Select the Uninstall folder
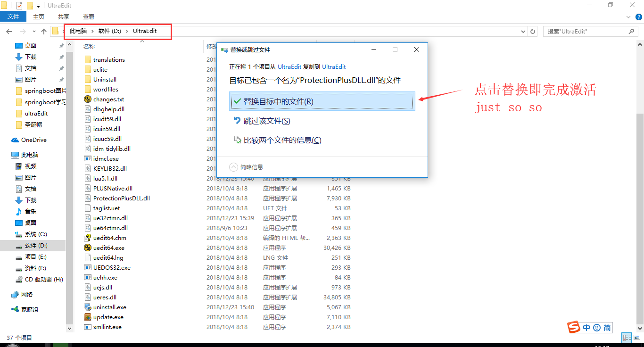This screenshot has width=644, height=347. [105, 80]
